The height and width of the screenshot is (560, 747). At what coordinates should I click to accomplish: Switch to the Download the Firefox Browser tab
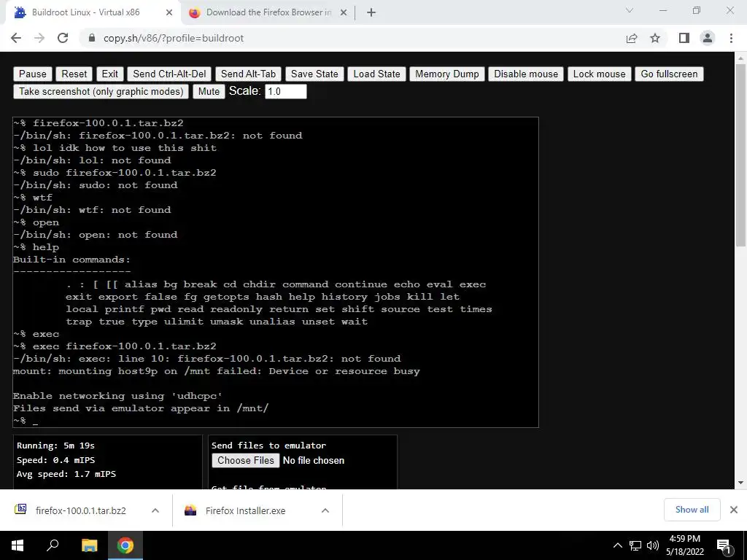coord(268,12)
